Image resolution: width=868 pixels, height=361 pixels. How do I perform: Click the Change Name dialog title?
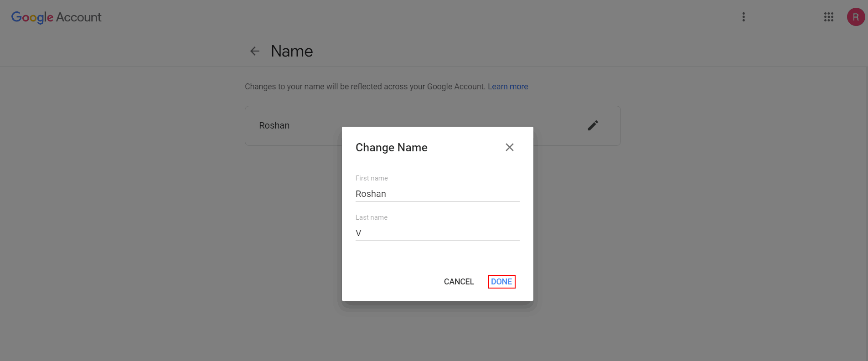click(x=392, y=148)
